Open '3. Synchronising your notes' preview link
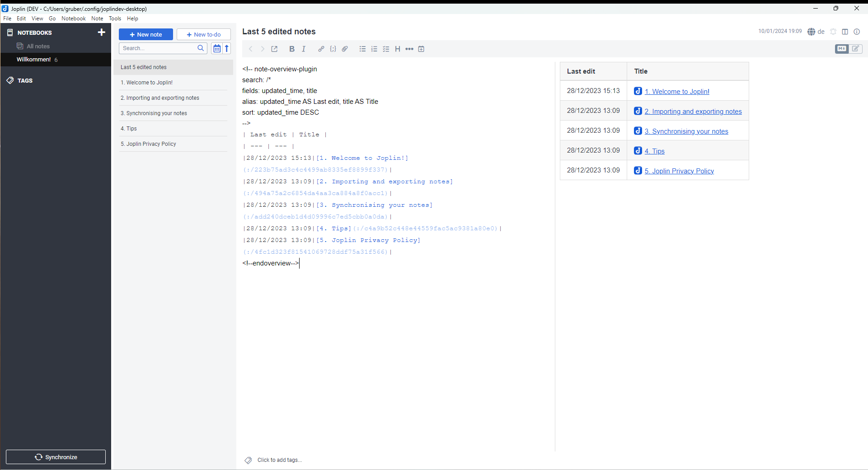This screenshot has height=470, width=868. 686,131
